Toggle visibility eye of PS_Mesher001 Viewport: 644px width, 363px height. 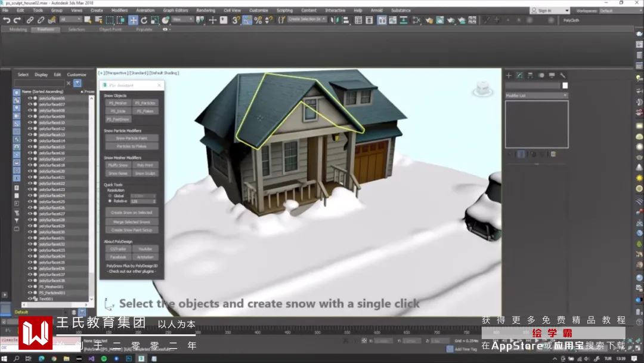click(30, 287)
